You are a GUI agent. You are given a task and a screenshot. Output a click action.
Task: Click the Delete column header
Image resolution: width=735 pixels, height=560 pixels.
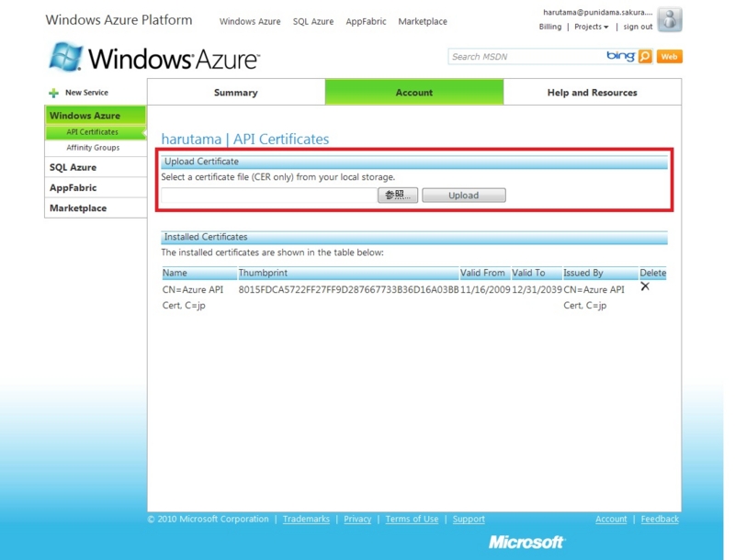[652, 273]
